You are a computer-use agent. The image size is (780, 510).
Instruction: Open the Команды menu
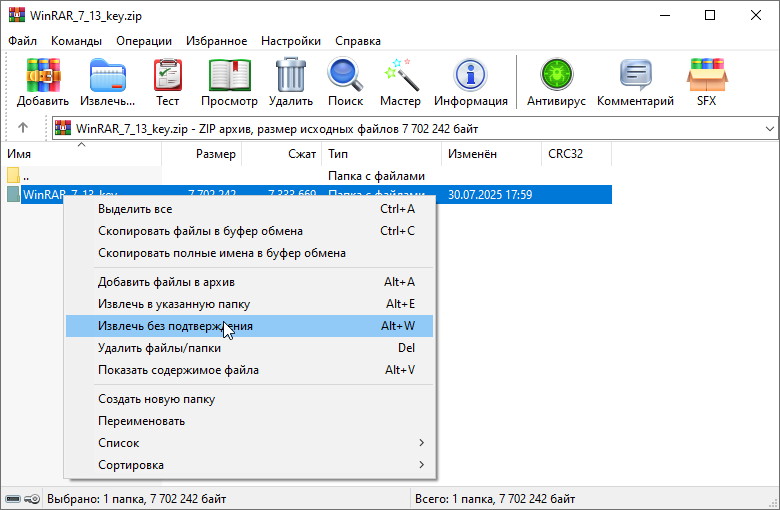(x=76, y=41)
